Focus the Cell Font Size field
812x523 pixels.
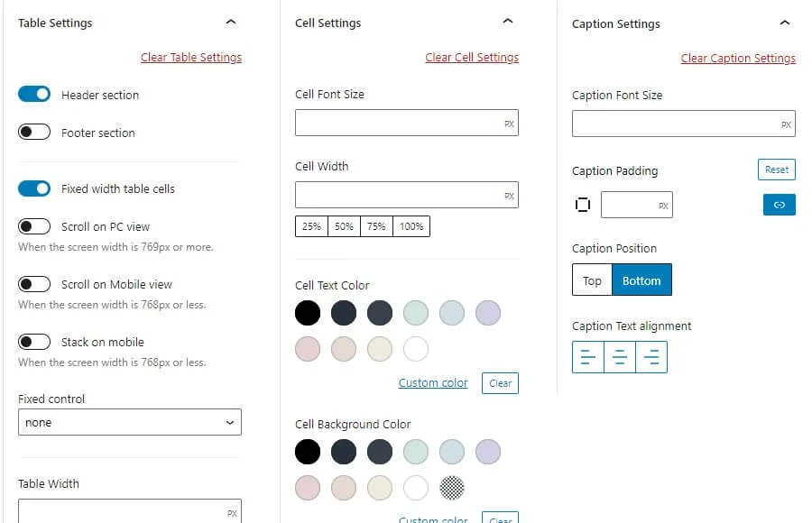click(407, 123)
